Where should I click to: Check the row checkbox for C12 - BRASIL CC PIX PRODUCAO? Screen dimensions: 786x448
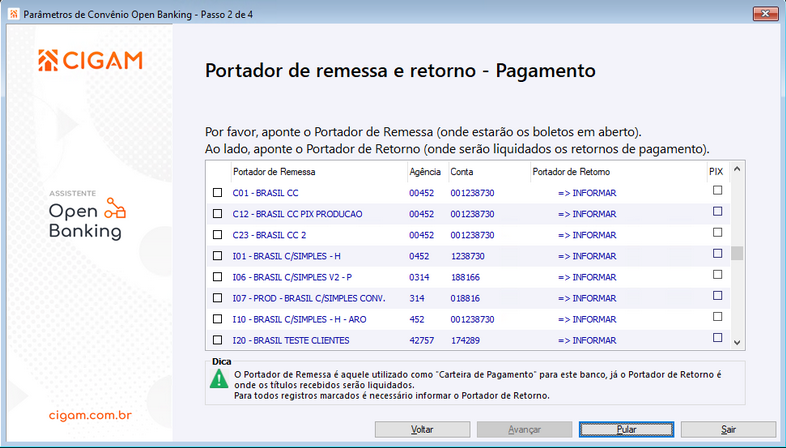tap(218, 213)
